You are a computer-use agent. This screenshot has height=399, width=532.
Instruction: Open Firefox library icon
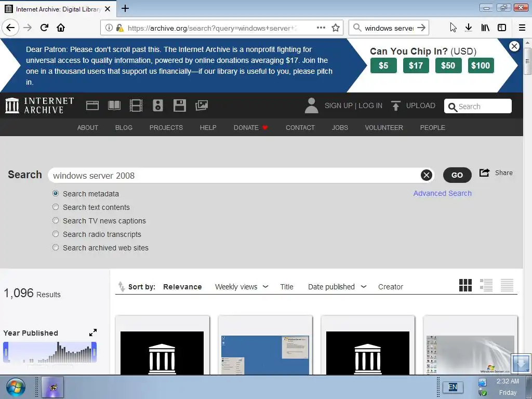coord(485,28)
